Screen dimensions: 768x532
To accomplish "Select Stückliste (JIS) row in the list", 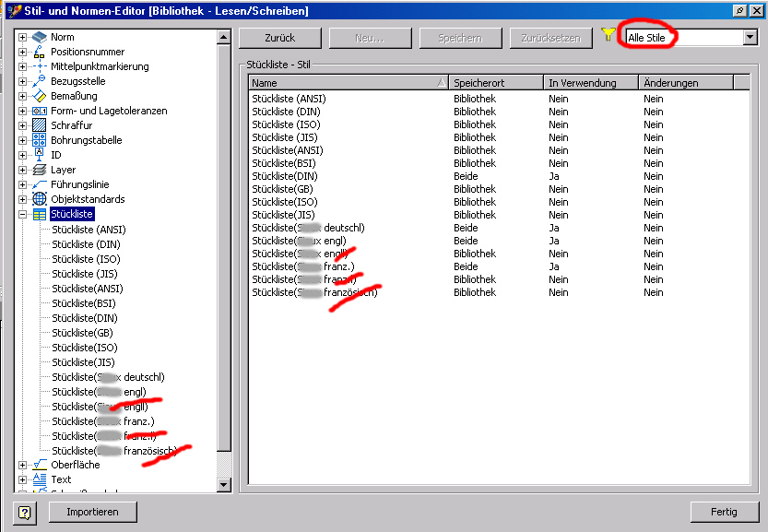I will [x=499, y=137].
